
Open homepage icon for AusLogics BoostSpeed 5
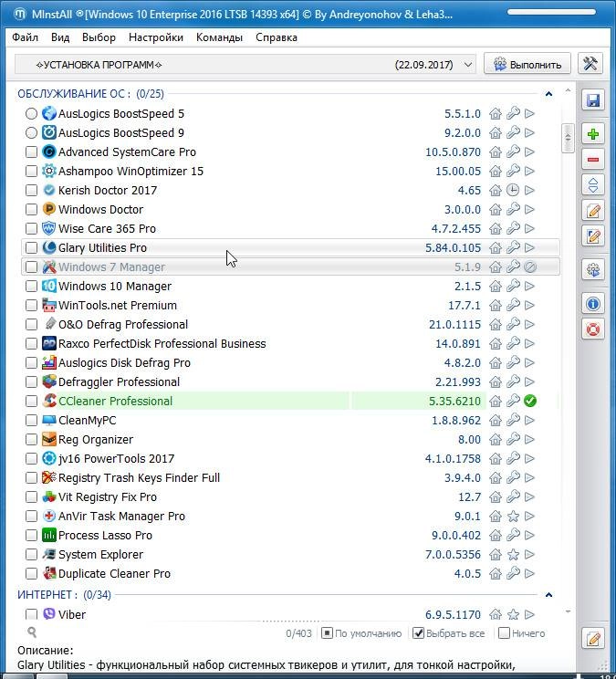[496, 114]
